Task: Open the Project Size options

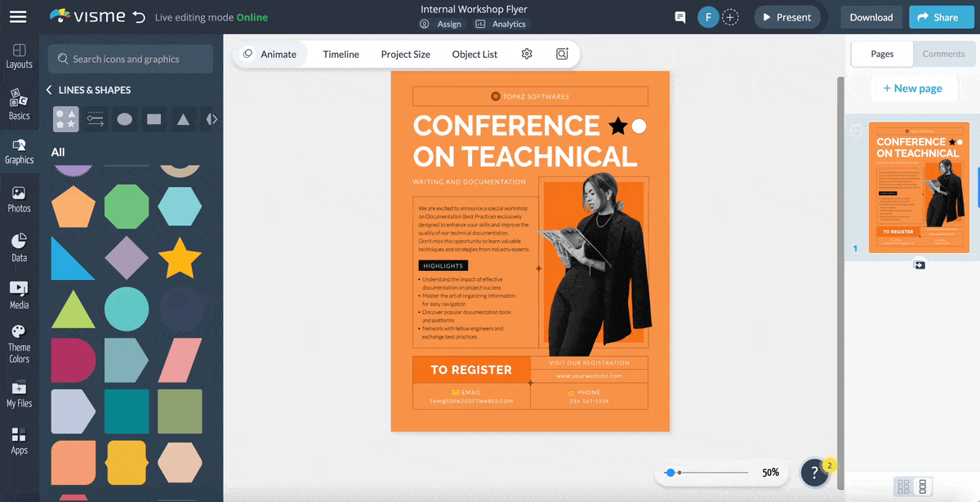Action: 405,54
